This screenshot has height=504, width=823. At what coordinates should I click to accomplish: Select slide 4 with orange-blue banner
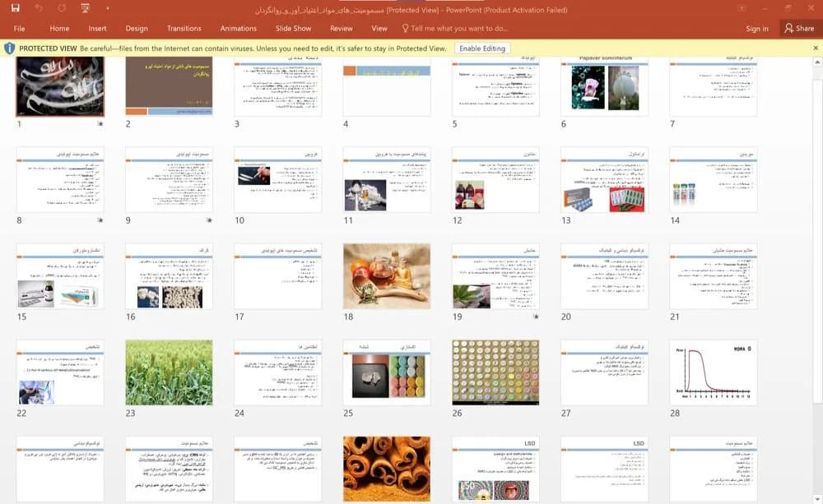click(387, 86)
